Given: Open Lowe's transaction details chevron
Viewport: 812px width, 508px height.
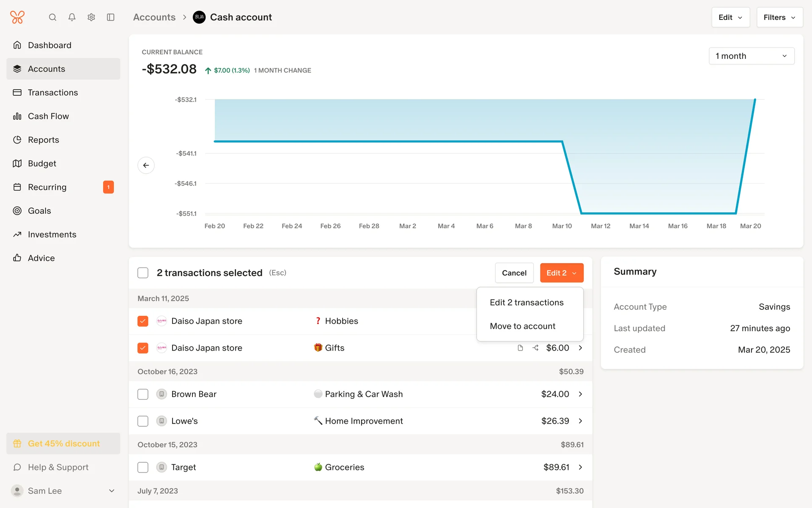Looking at the screenshot, I should (580, 421).
